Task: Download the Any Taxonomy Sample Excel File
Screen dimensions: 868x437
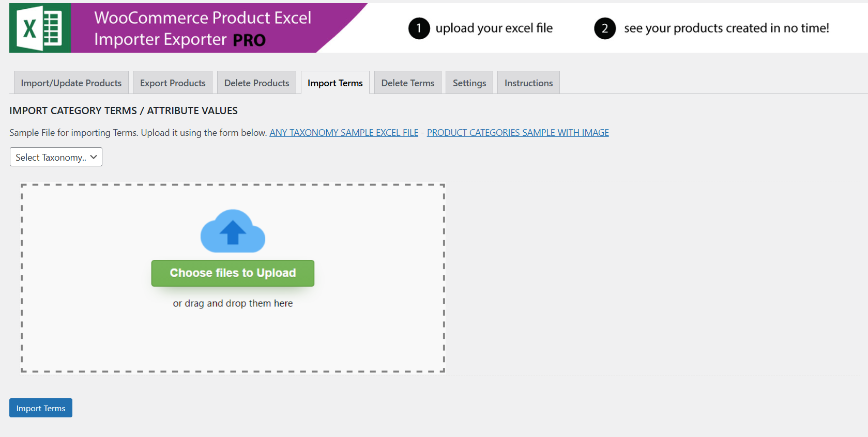Action: [344, 133]
